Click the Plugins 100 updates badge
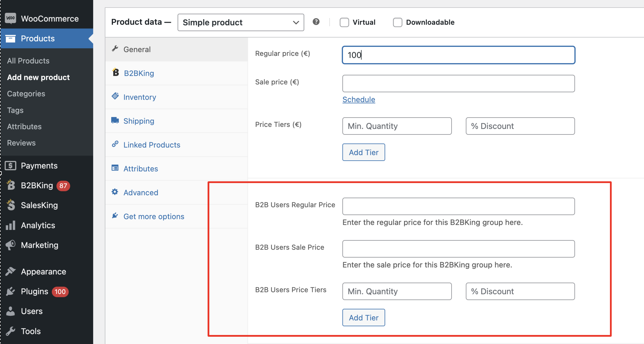 tap(60, 292)
